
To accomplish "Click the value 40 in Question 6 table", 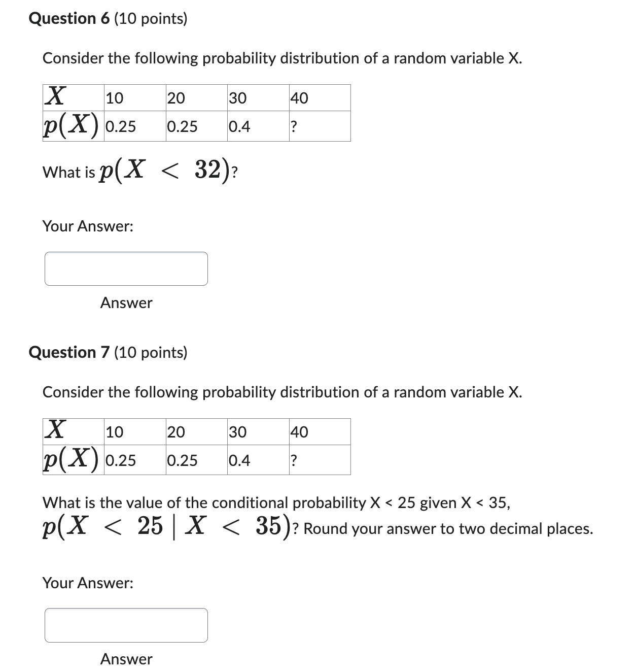I will pyautogui.click(x=299, y=98).
